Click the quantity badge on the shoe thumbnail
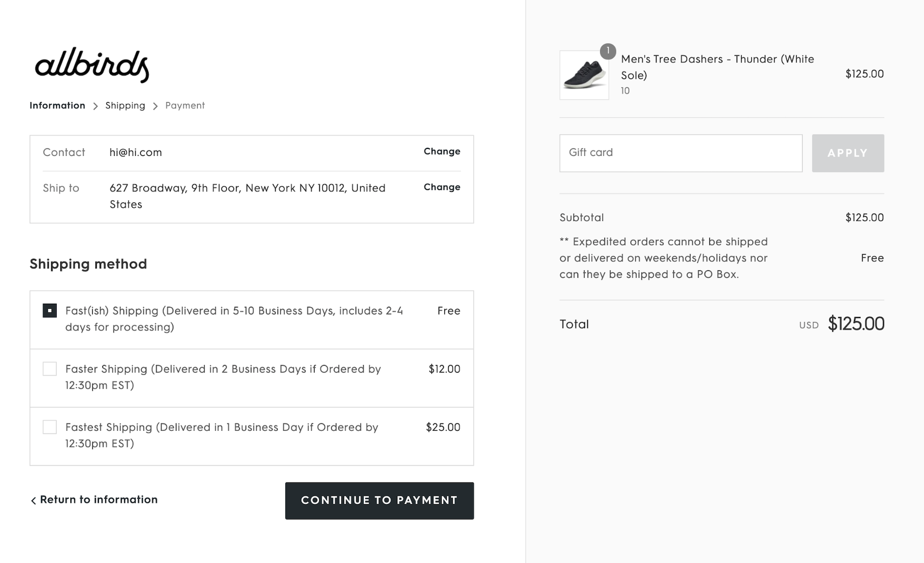The image size is (924, 563). click(x=607, y=51)
